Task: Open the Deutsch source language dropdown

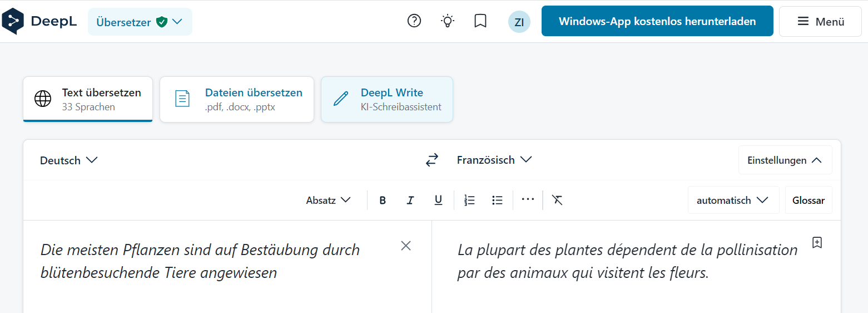Action: click(69, 160)
